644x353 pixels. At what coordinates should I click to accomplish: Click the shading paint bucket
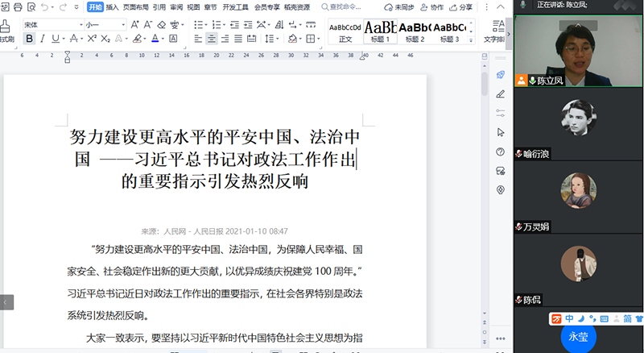tap(292, 39)
